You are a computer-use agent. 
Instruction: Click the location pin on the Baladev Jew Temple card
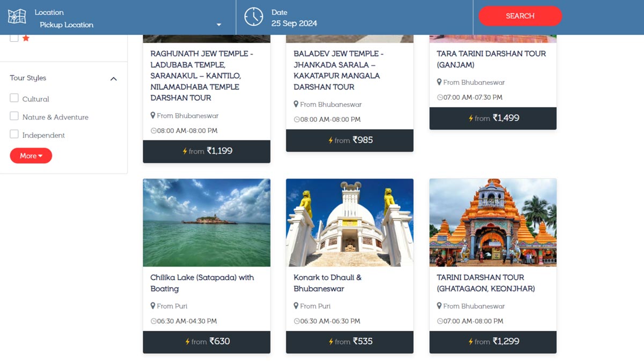(x=297, y=104)
